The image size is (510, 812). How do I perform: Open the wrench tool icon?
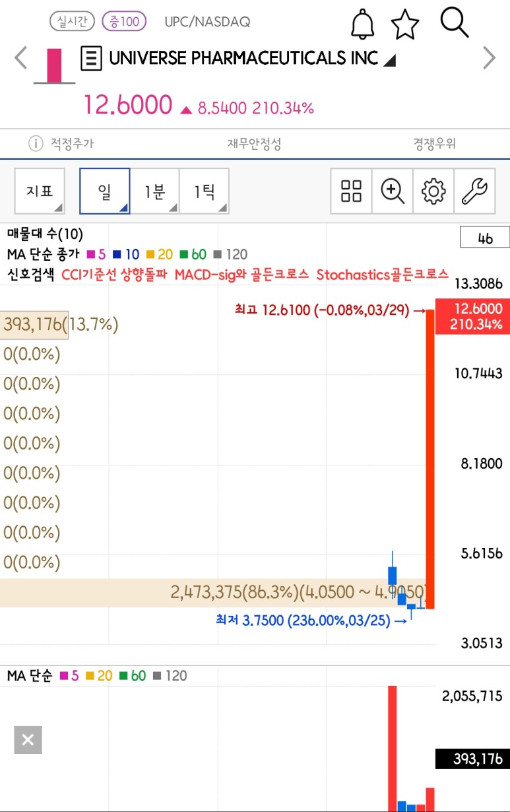tap(474, 191)
